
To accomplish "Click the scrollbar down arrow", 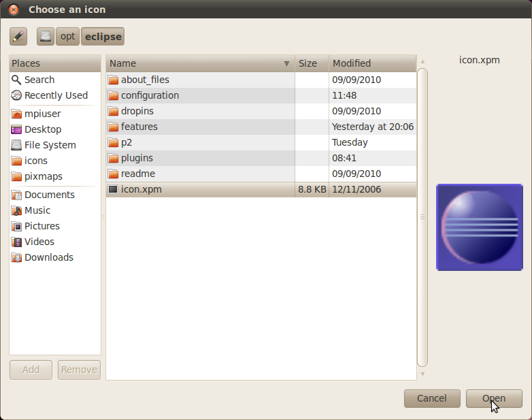I will [x=422, y=374].
